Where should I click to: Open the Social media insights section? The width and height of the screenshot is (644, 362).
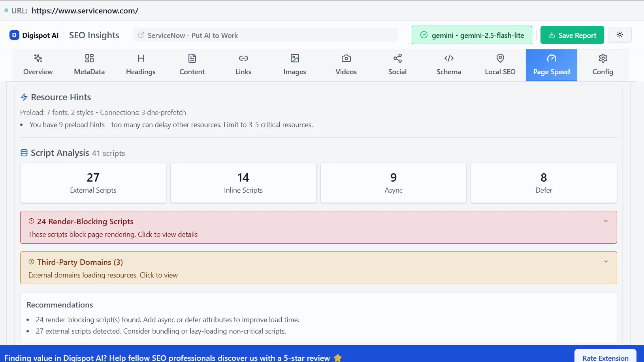[397, 64]
